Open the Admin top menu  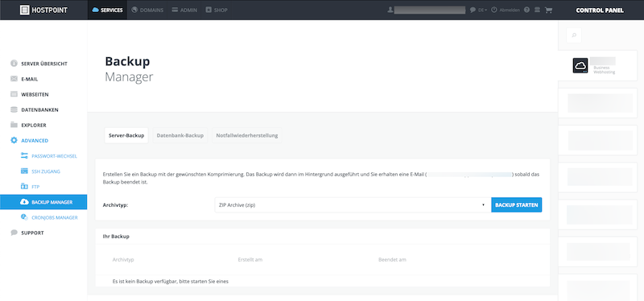(184, 10)
